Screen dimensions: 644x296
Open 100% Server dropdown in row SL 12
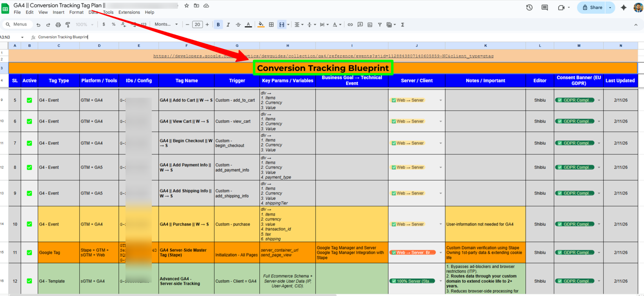pos(441,281)
